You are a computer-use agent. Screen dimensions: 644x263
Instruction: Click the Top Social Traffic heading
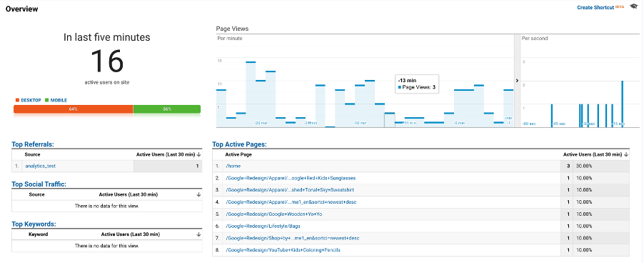point(39,184)
